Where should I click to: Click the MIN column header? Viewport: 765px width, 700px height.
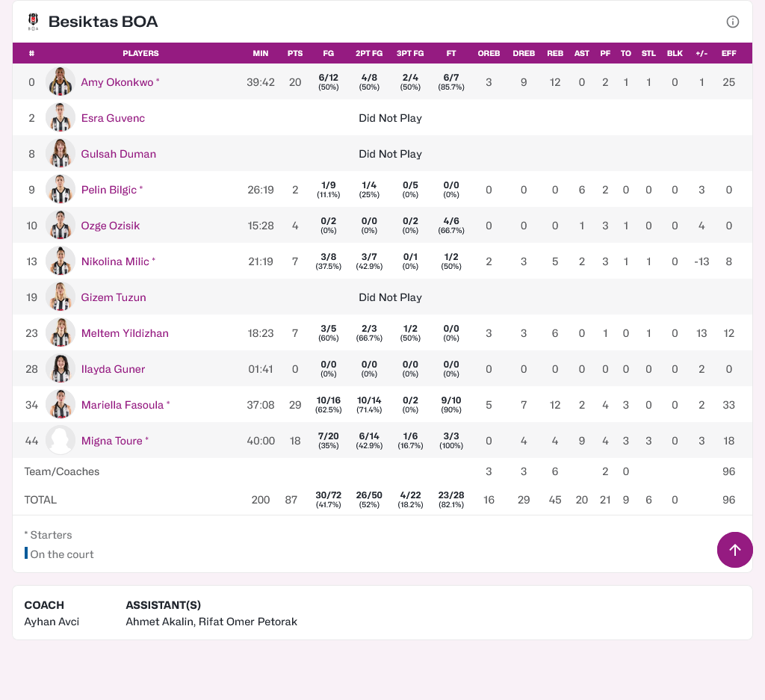[x=261, y=53]
